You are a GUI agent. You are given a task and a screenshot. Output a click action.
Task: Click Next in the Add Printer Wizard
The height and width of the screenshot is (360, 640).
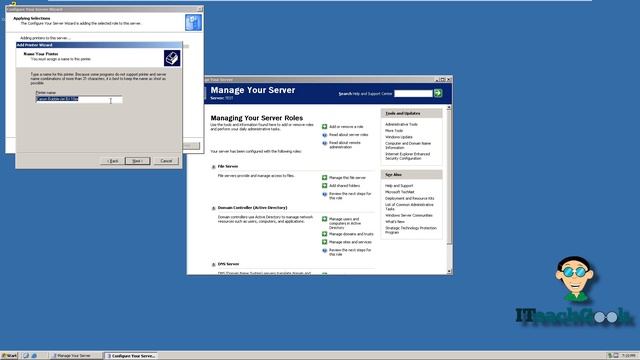pyautogui.click(x=138, y=161)
